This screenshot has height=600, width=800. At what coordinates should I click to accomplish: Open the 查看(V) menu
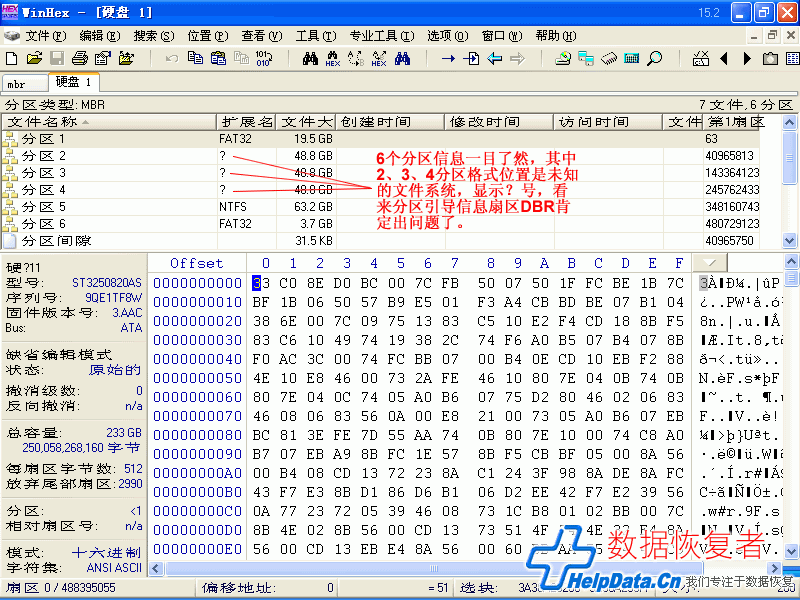point(262,36)
